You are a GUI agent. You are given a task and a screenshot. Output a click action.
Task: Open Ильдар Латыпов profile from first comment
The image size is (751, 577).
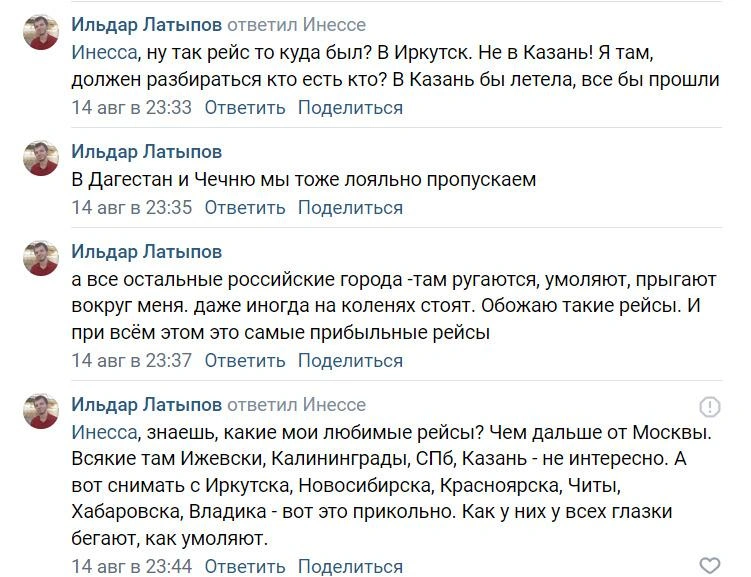click(147, 25)
